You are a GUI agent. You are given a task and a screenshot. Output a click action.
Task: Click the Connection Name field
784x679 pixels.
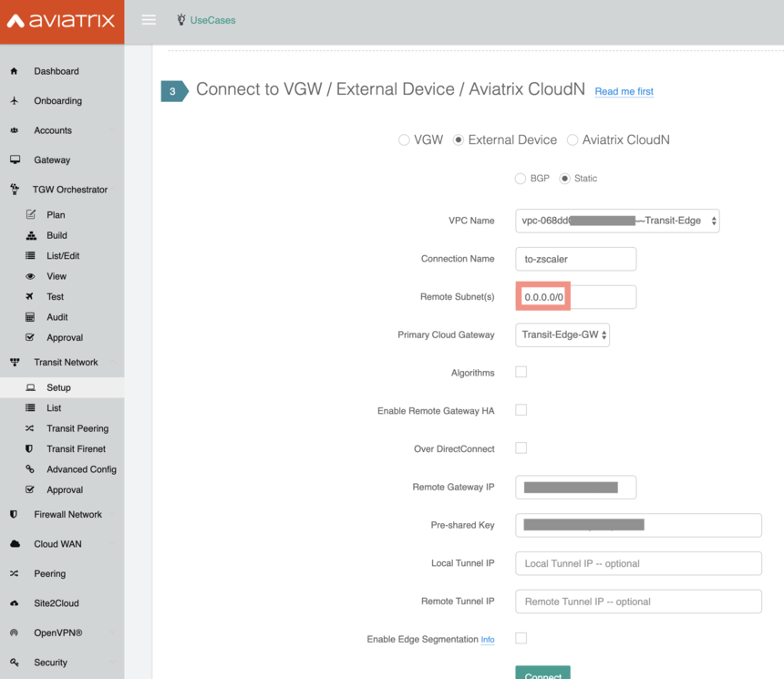tap(576, 259)
